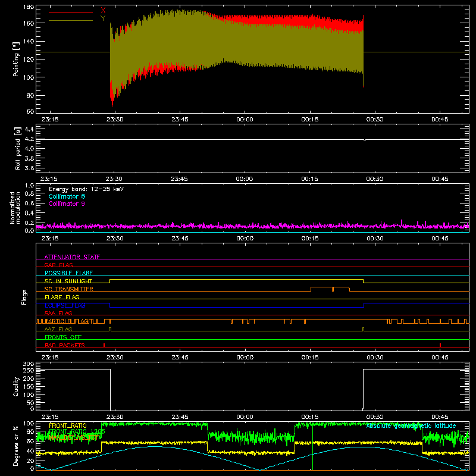
Task: Click the ATTENUATOR_STATE flag label
Action: (x=72, y=257)
